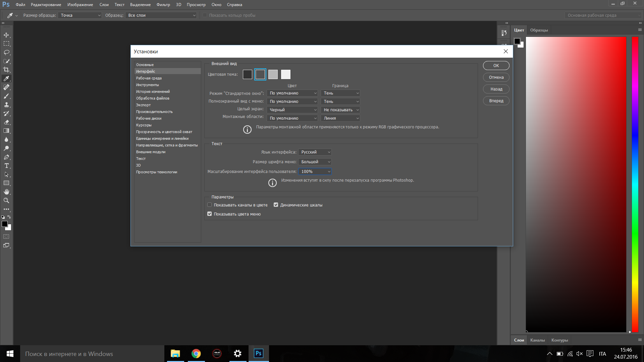Select the Dodge tool
Viewport: 644px width, 362px height.
click(6, 148)
